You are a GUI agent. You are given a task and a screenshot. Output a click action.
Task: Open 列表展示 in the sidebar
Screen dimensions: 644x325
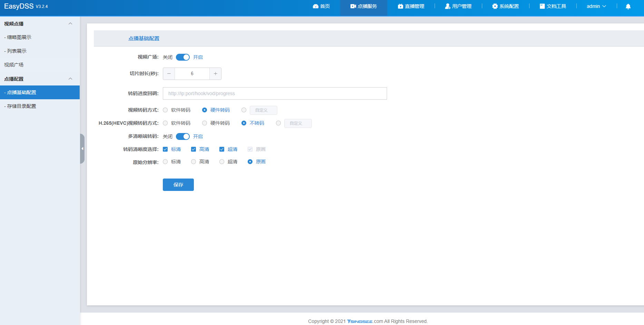(40, 51)
